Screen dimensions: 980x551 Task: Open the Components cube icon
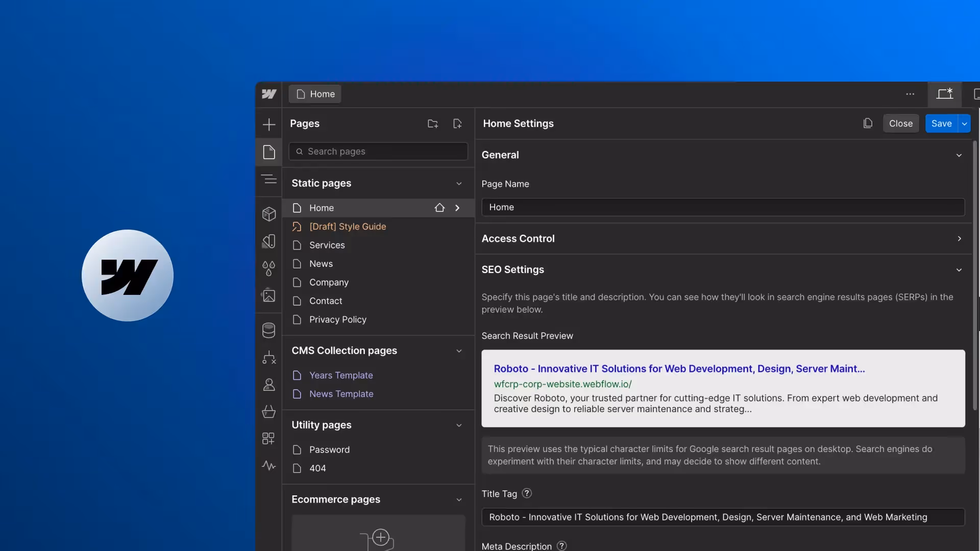[x=269, y=214]
